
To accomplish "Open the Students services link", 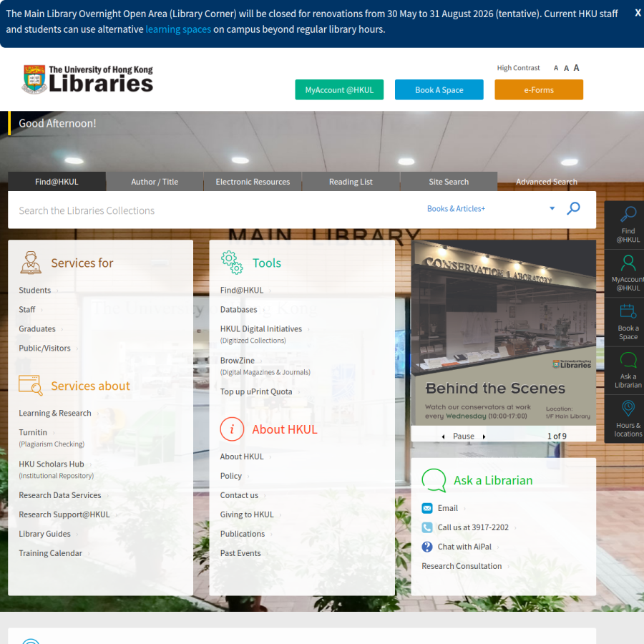I will (x=35, y=290).
